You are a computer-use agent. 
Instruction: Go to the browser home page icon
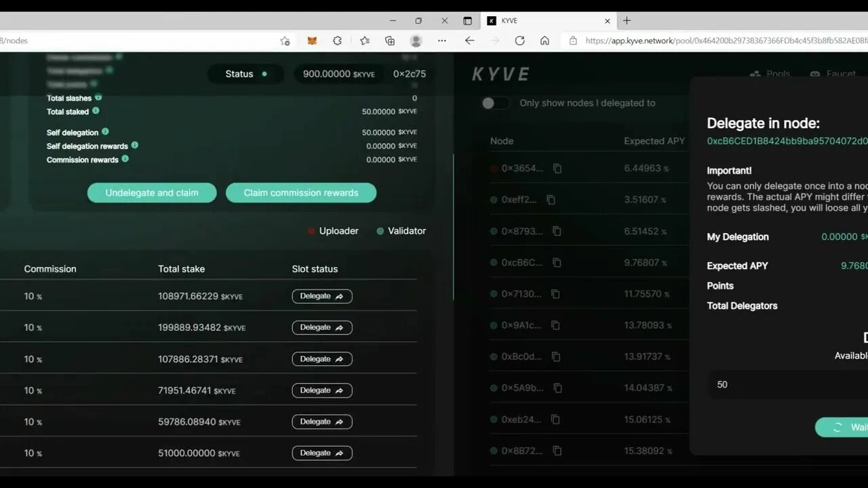pos(545,41)
